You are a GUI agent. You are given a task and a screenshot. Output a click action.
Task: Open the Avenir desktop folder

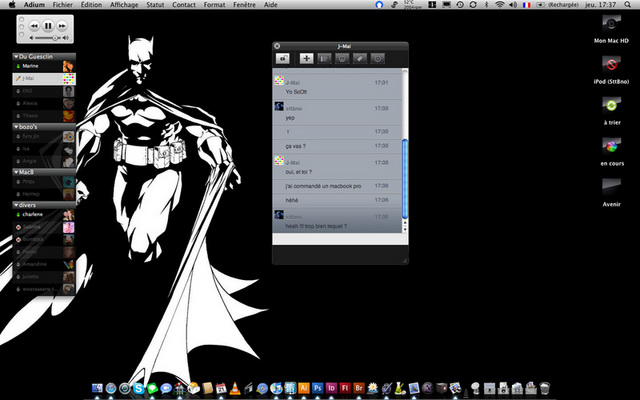pos(611,193)
